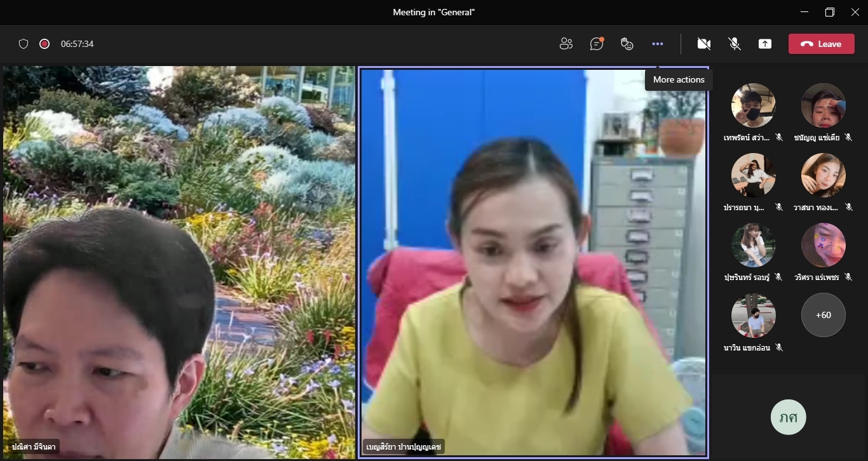Unmute the microphone
This screenshot has width=868, height=461.
coord(735,44)
